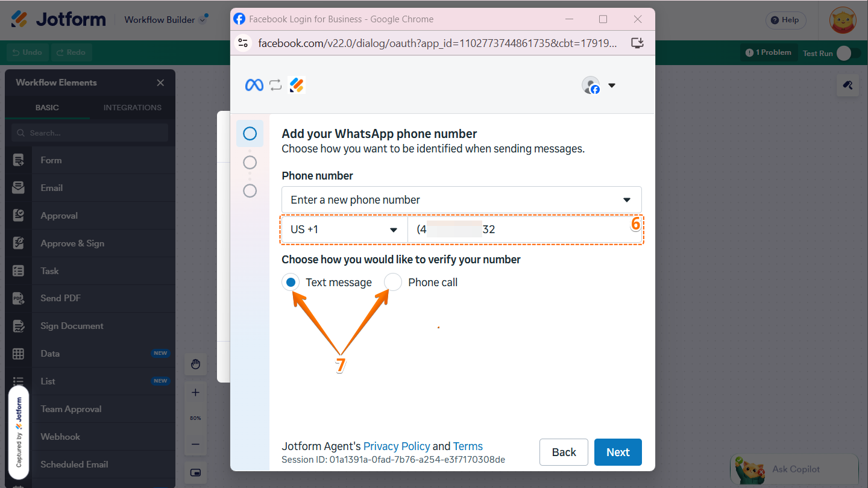868x488 pixels.
Task: Open the US +1 country code dropdown
Action: [345, 230]
